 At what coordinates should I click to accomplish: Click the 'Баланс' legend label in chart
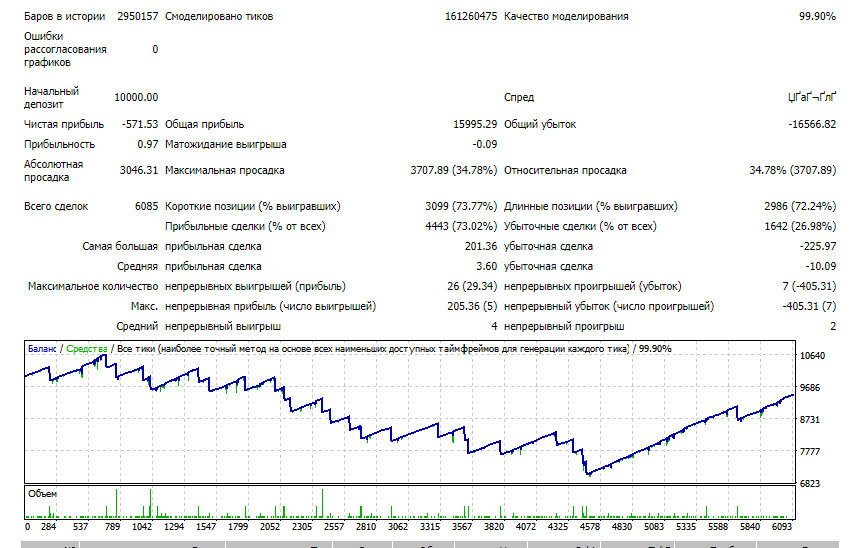click(x=42, y=349)
